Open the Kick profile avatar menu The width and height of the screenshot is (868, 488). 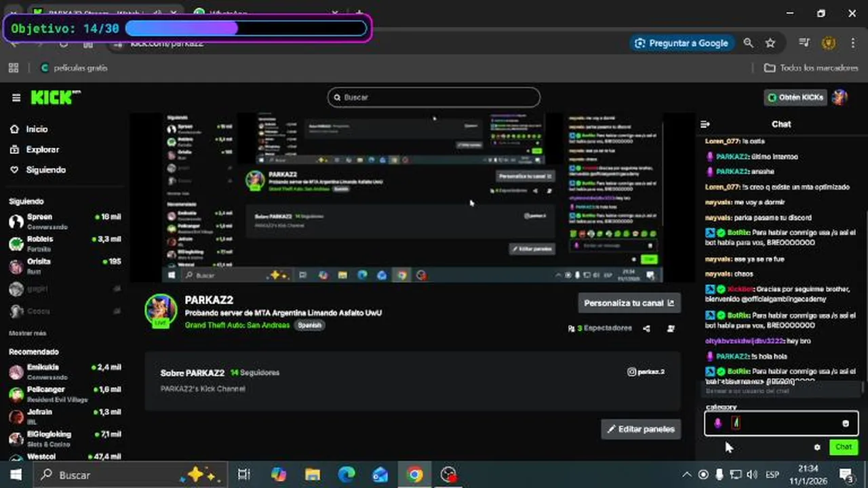tap(840, 98)
